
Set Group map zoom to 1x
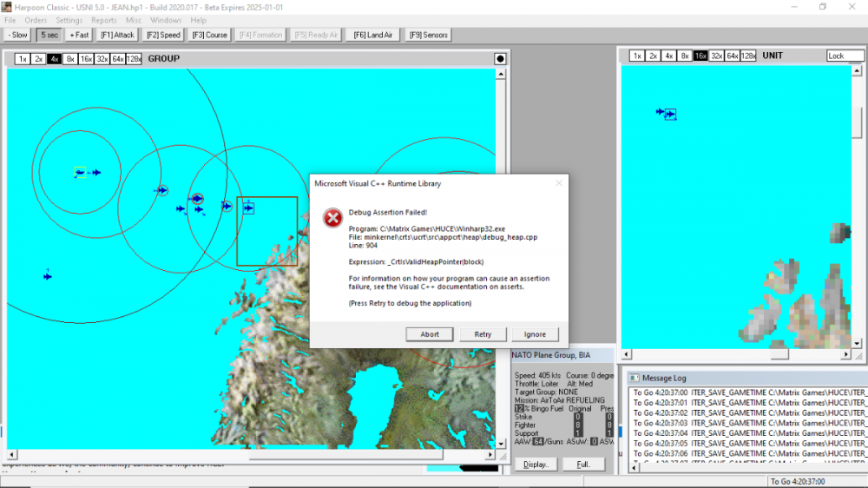[x=23, y=59]
